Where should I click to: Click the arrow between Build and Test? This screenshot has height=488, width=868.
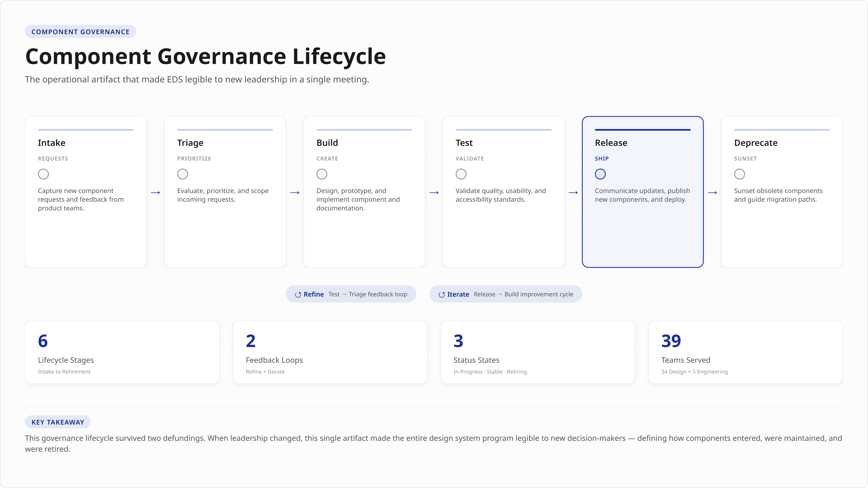(434, 192)
